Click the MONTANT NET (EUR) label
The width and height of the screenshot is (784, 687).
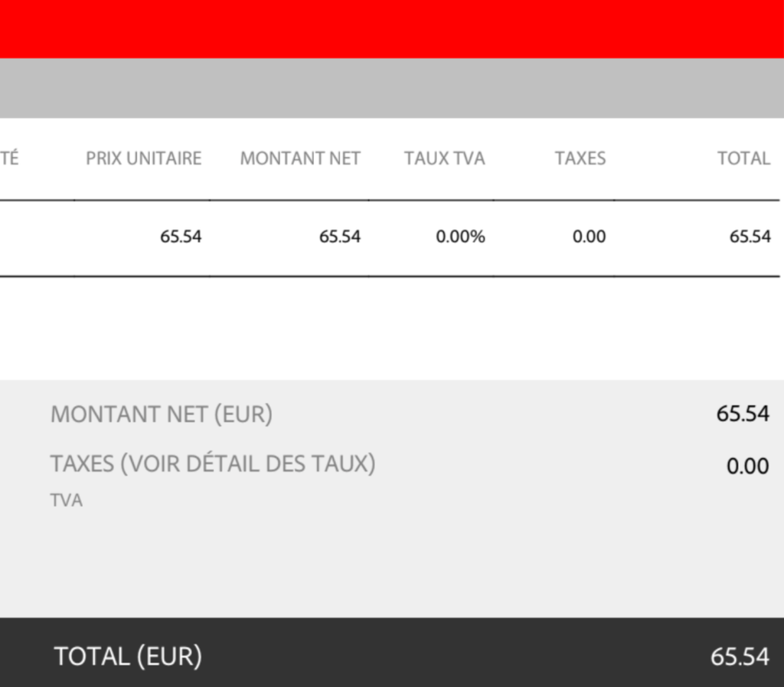tap(162, 414)
